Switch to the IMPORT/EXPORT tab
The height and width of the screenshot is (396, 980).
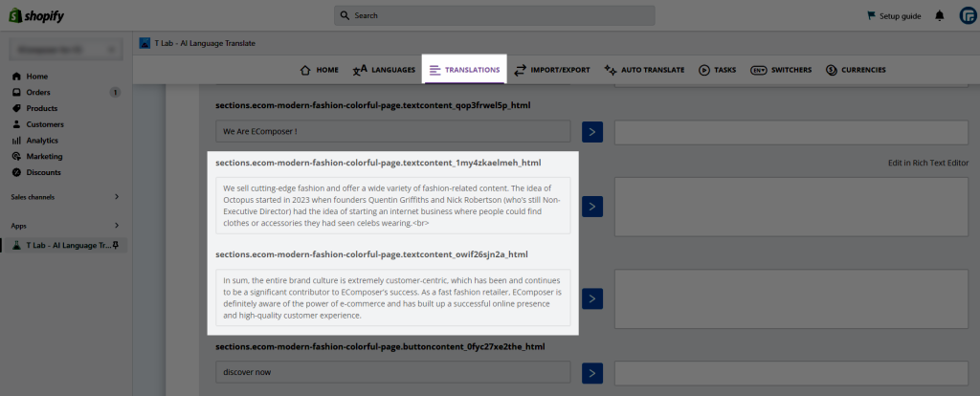click(552, 70)
